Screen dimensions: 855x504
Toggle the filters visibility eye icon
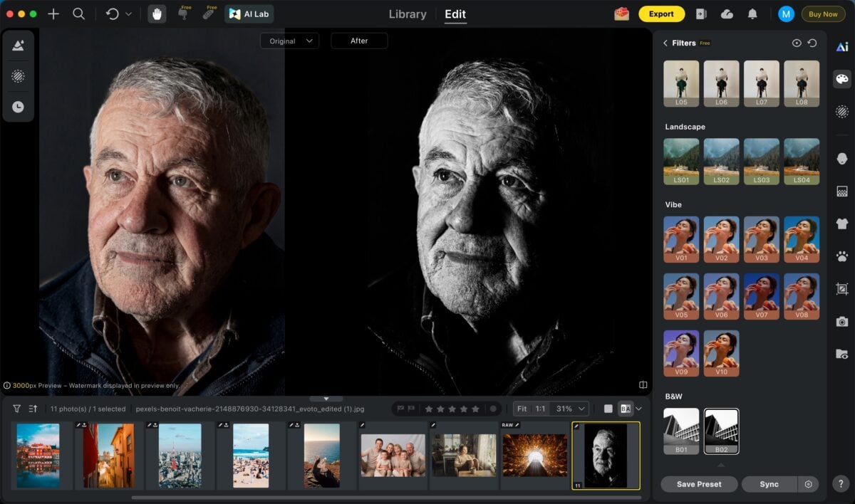click(x=797, y=43)
